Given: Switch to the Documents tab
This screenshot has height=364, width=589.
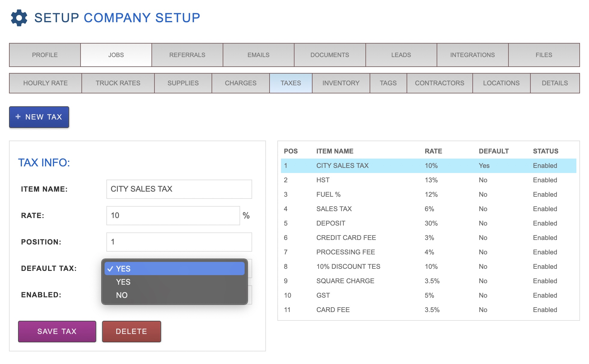Looking at the screenshot, I should 330,55.
